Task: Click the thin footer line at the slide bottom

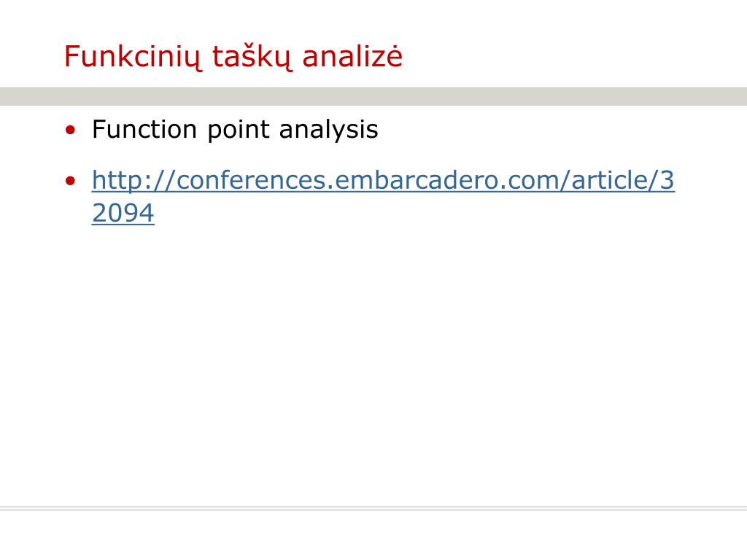Action: (x=373, y=508)
